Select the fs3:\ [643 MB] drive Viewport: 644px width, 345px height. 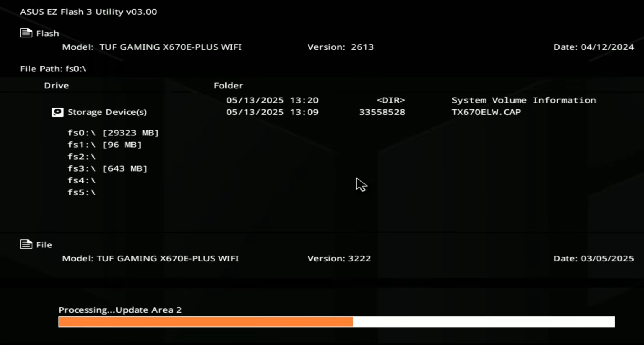(x=108, y=168)
